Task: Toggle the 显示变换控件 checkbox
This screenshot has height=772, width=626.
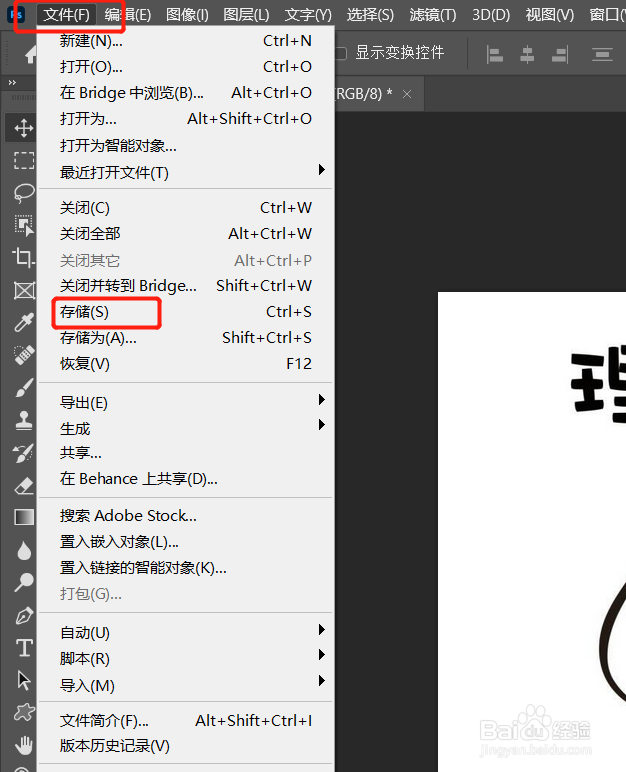Action: pyautogui.click(x=341, y=53)
